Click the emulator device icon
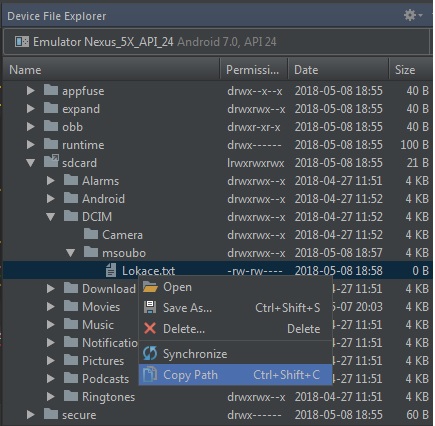This screenshot has height=426, width=435. (22, 42)
